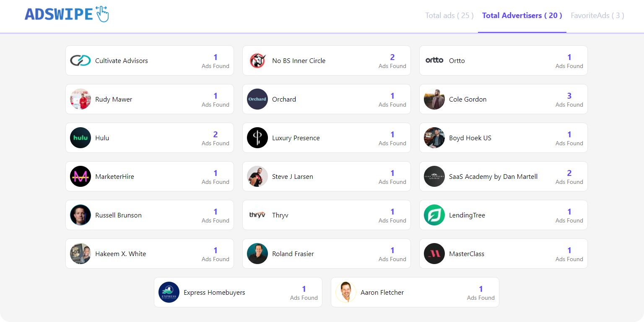Open the Cultivate Advisors advertiser name
The height and width of the screenshot is (322, 644).
point(122,60)
